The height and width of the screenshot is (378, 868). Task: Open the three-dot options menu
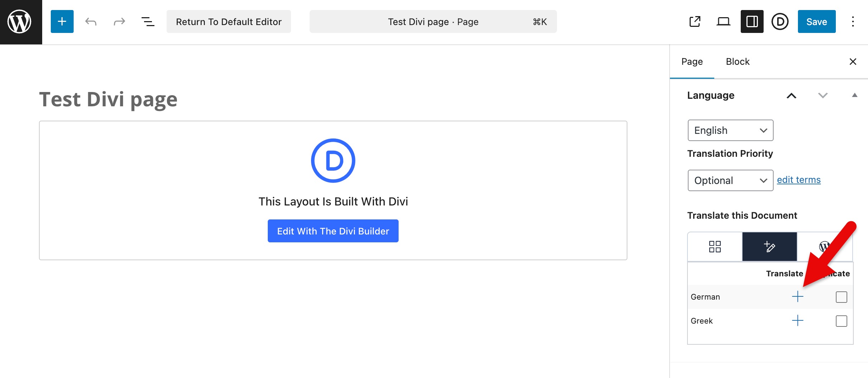tap(853, 22)
